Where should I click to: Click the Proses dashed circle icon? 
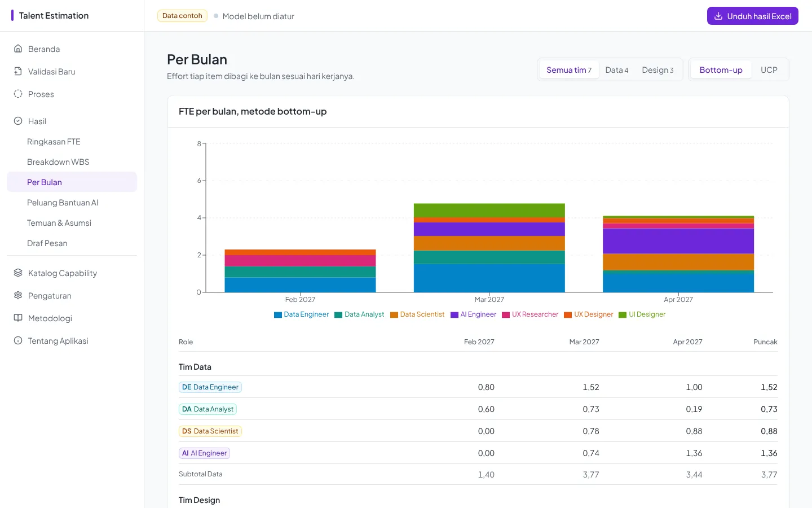click(18, 94)
